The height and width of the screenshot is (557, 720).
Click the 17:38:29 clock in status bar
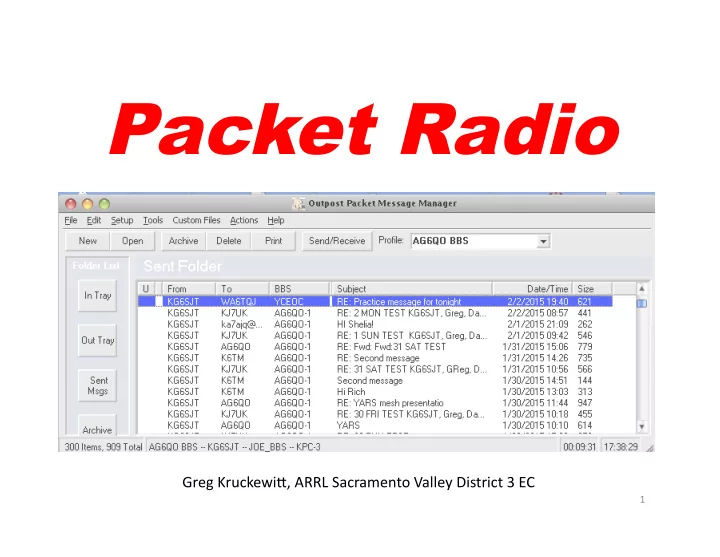coord(621,447)
